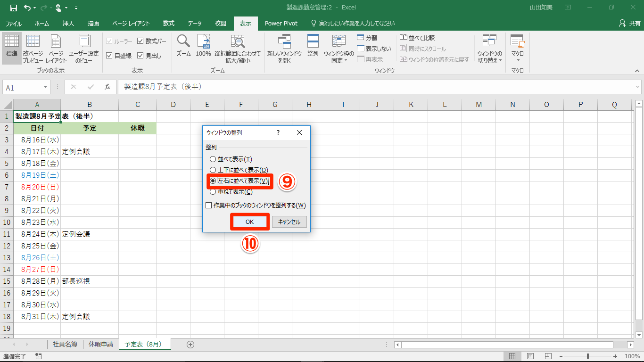Select the column D header

pos(173,105)
